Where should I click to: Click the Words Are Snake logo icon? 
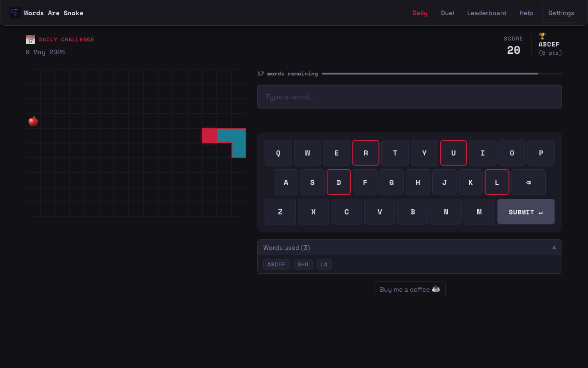click(x=15, y=13)
